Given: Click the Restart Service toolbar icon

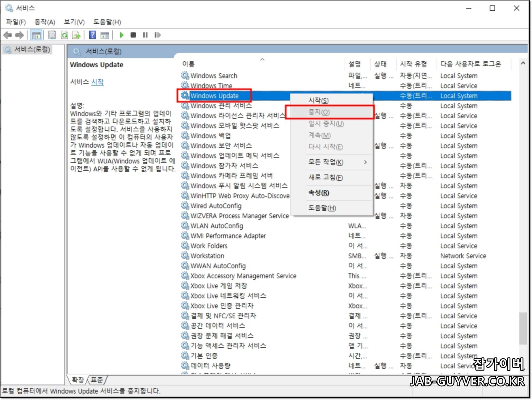Looking at the screenshot, I should [x=158, y=35].
